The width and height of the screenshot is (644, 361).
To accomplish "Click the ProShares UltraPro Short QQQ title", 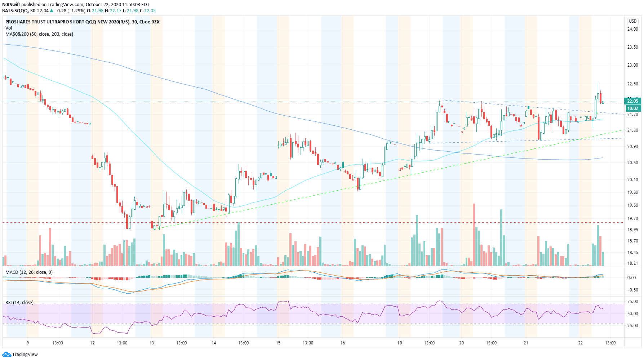I will point(82,22).
